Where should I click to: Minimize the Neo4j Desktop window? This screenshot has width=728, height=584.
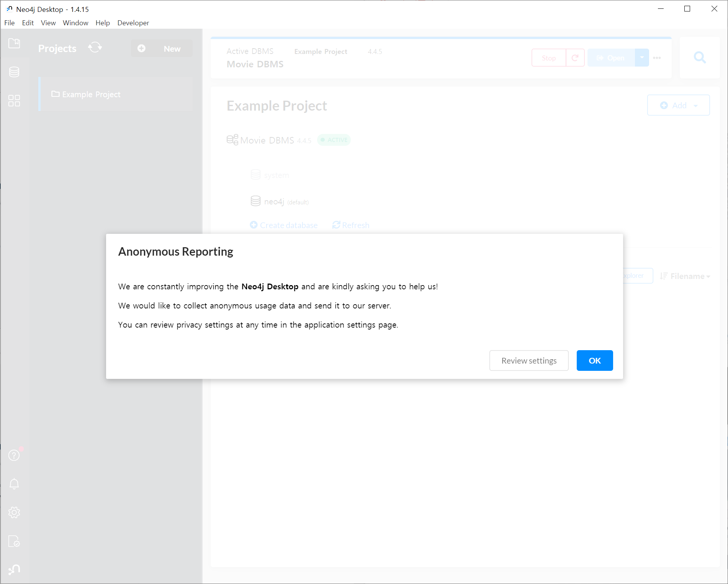tap(661, 9)
